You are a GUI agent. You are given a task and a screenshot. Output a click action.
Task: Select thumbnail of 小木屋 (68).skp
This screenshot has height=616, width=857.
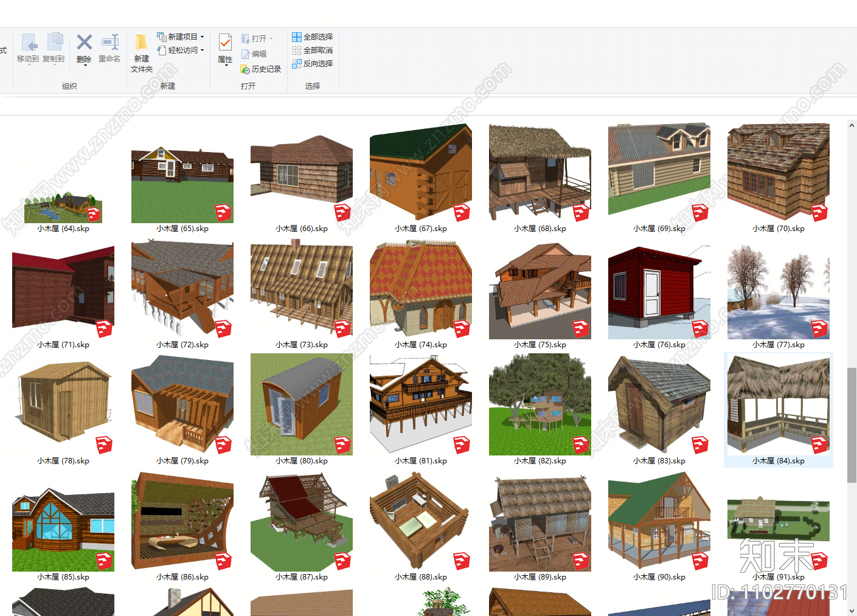[x=540, y=173]
